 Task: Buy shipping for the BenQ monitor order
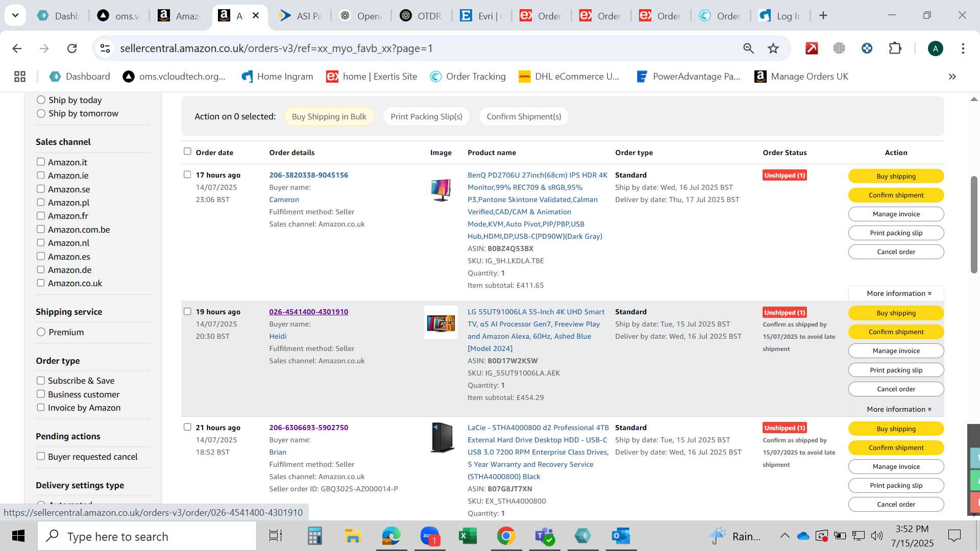click(x=896, y=176)
